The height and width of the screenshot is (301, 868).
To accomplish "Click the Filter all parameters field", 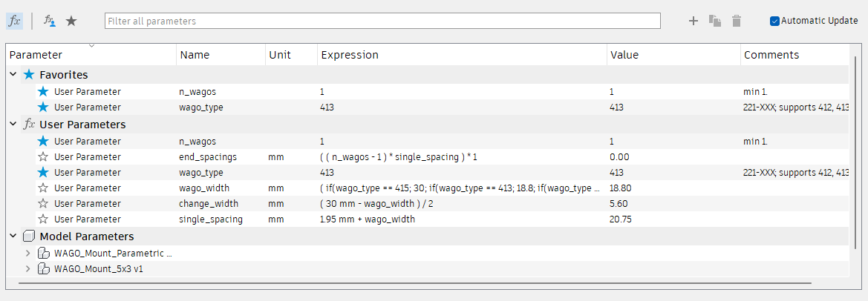I will 382,21.
